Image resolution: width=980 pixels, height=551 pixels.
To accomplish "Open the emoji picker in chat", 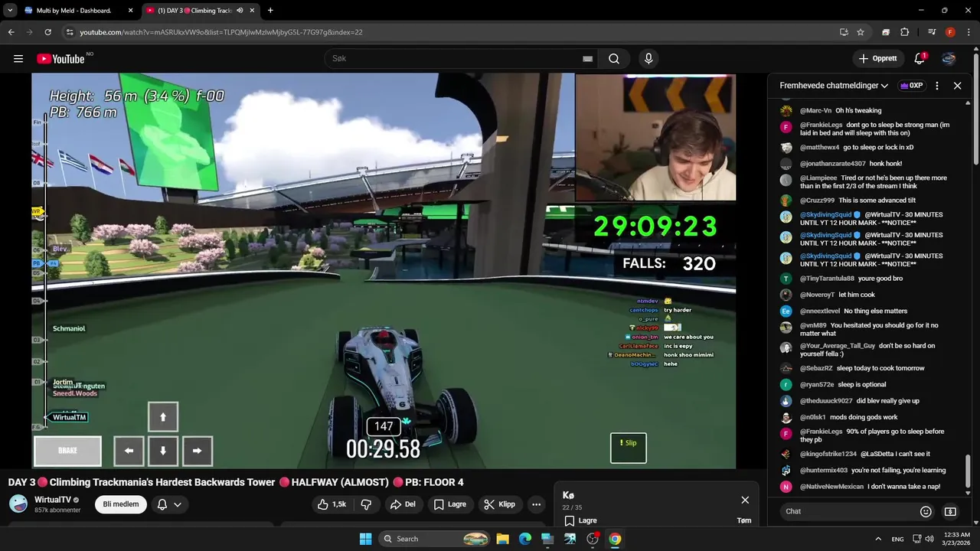I will tap(926, 511).
